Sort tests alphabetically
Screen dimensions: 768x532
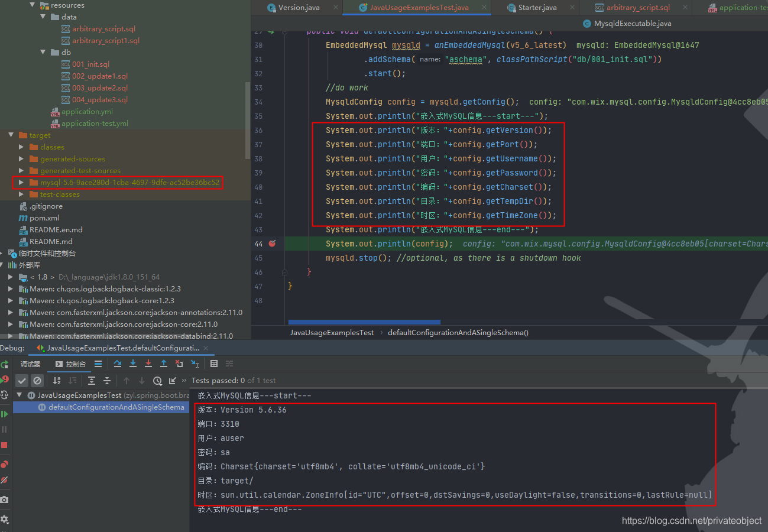[57, 381]
